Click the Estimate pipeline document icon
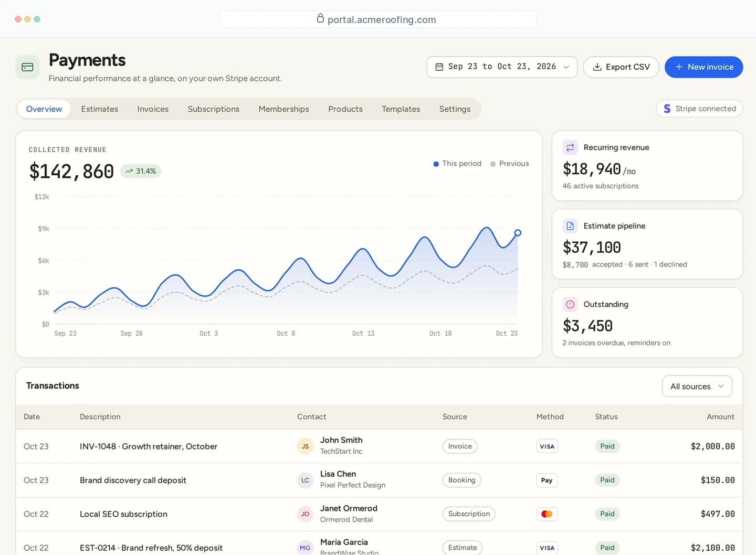 (x=570, y=226)
